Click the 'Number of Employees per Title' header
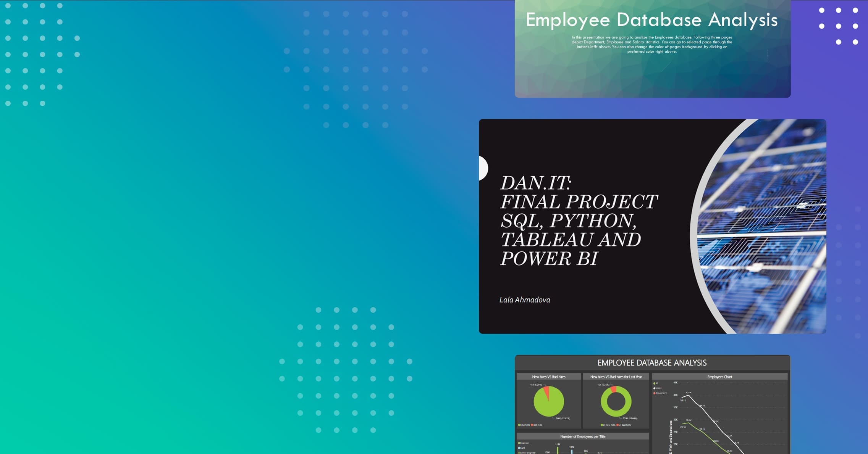 (x=582, y=436)
